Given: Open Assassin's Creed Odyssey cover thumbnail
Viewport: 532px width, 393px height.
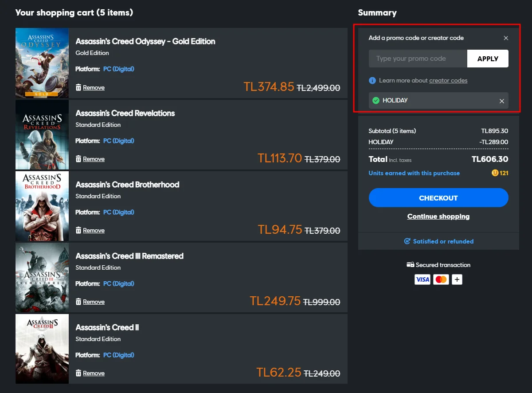Looking at the screenshot, I should click(42, 63).
